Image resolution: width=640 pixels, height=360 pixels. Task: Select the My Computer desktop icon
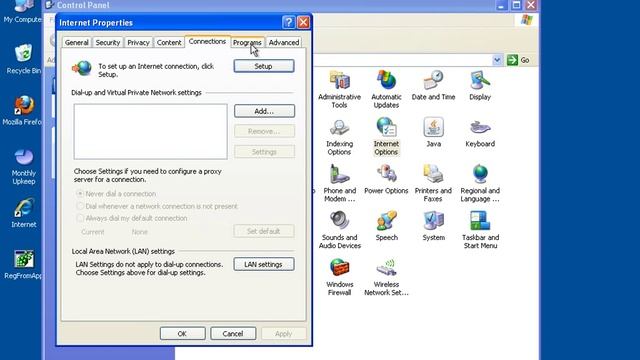[x=22, y=11]
